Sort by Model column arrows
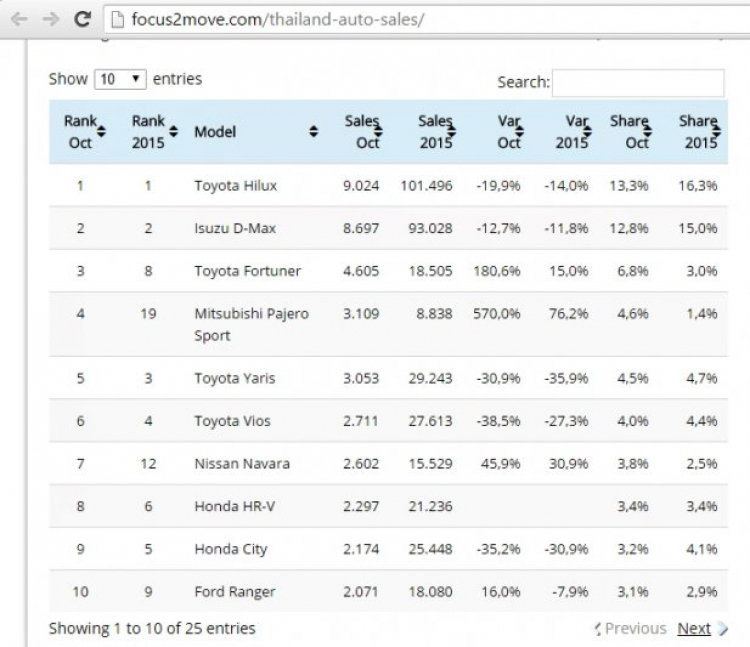This screenshot has width=750, height=647. pyautogui.click(x=313, y=131)
